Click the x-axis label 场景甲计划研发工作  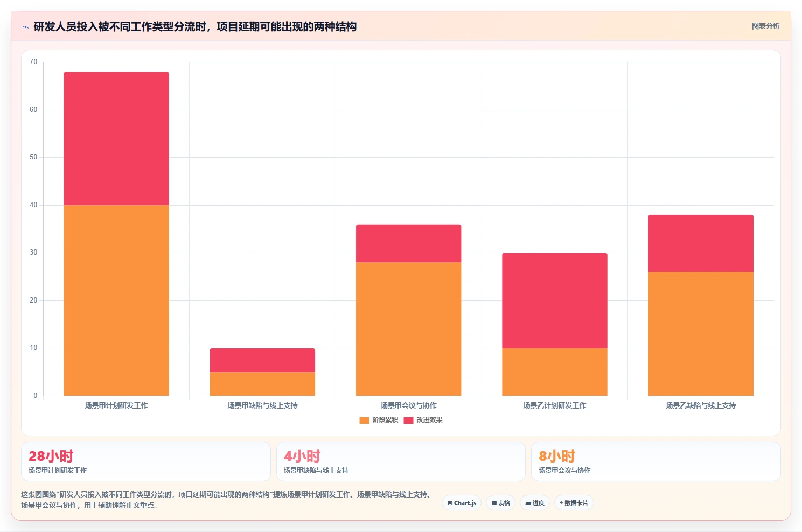click(x=116, y=405)
